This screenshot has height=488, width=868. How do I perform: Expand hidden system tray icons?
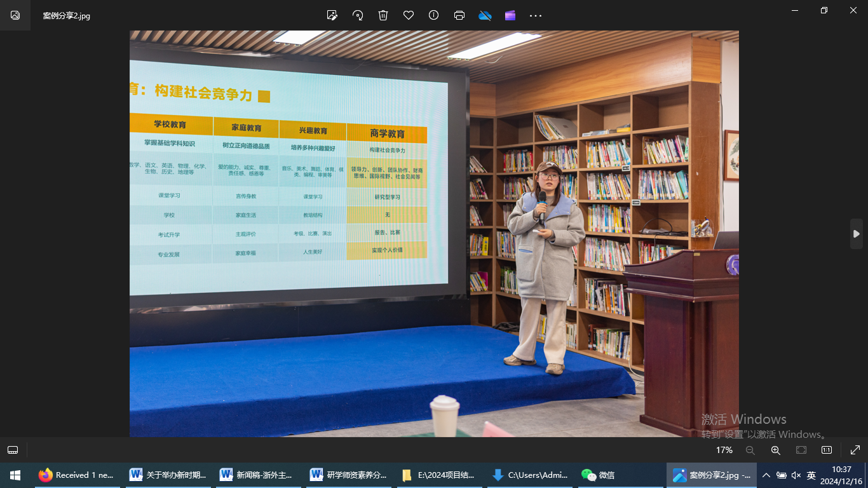[x=766, y=475]
